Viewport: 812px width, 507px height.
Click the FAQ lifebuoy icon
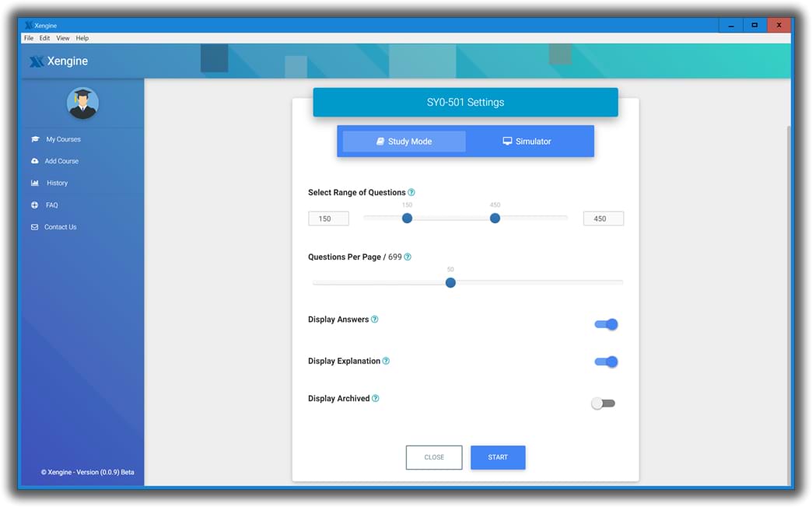point(35,205)
